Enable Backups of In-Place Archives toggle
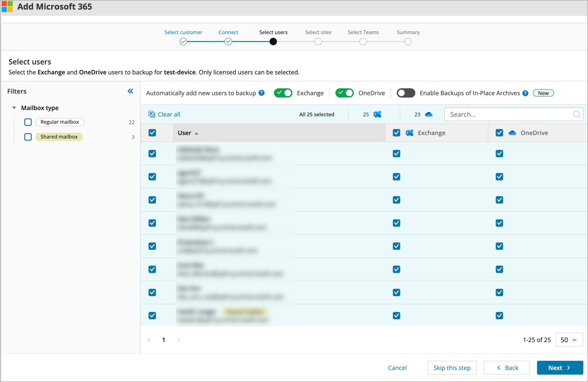 click(406, 93)
